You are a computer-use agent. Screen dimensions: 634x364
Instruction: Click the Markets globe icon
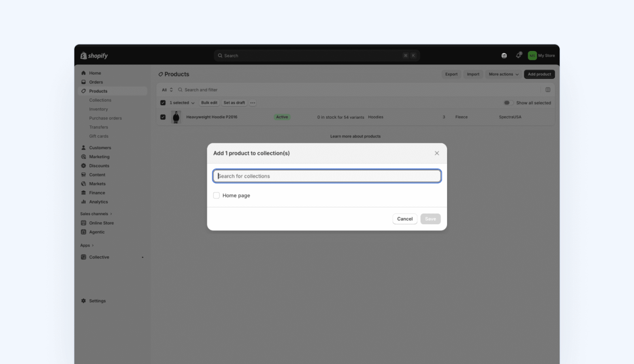click(83, 184)
